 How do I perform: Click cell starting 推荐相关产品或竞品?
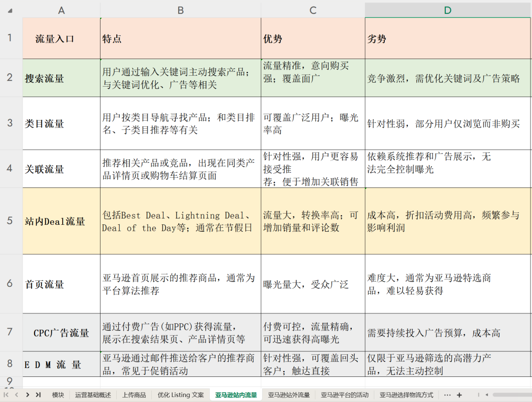pos(180,169)
